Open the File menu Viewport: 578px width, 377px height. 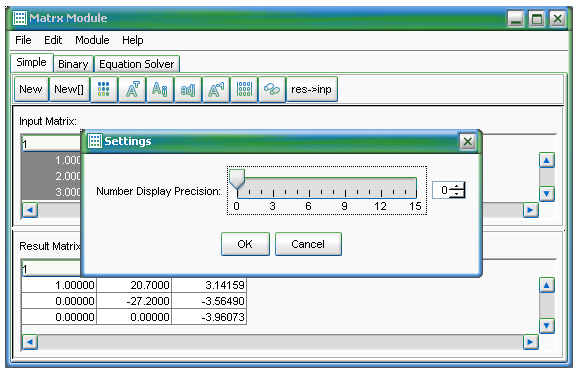pyautogui.click(x=23, y=40)
